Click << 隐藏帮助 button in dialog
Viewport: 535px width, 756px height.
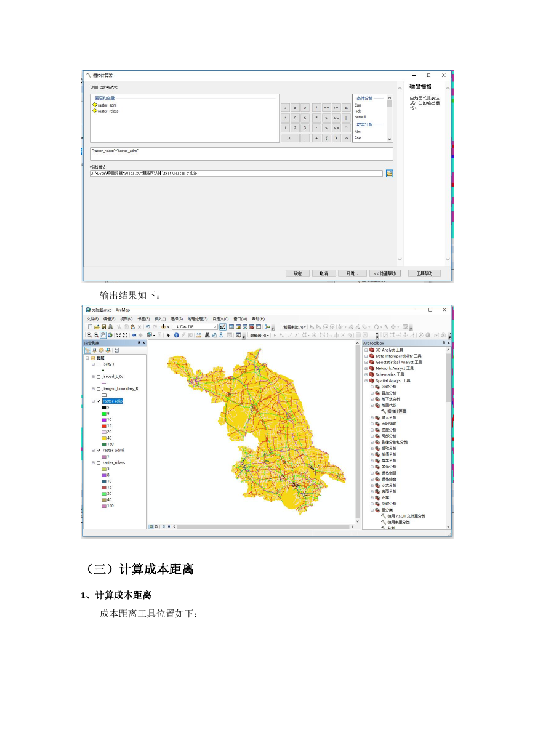pyautogui.click(x=385, y=273)
